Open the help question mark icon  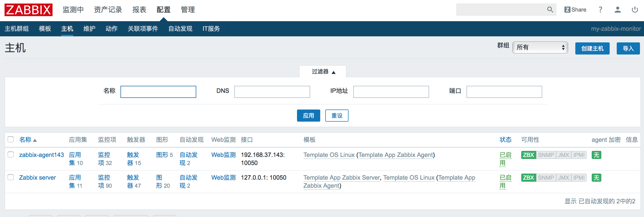tap(600, 10)
